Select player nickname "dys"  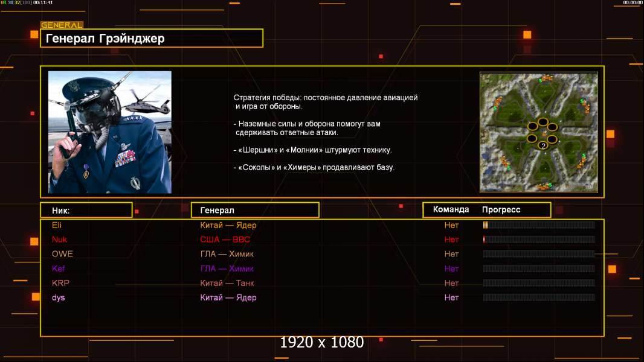(x=59, y=297)
